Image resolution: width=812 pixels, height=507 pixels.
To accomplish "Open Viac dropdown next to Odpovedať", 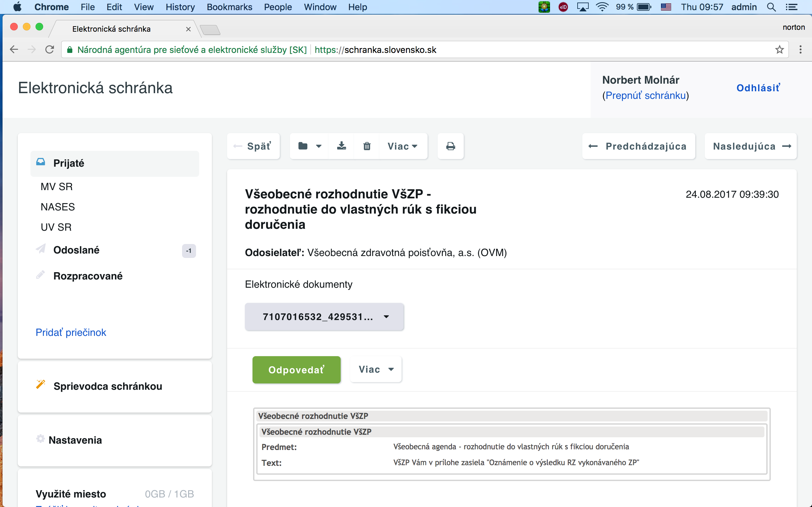I will click(x=376, y=369).
